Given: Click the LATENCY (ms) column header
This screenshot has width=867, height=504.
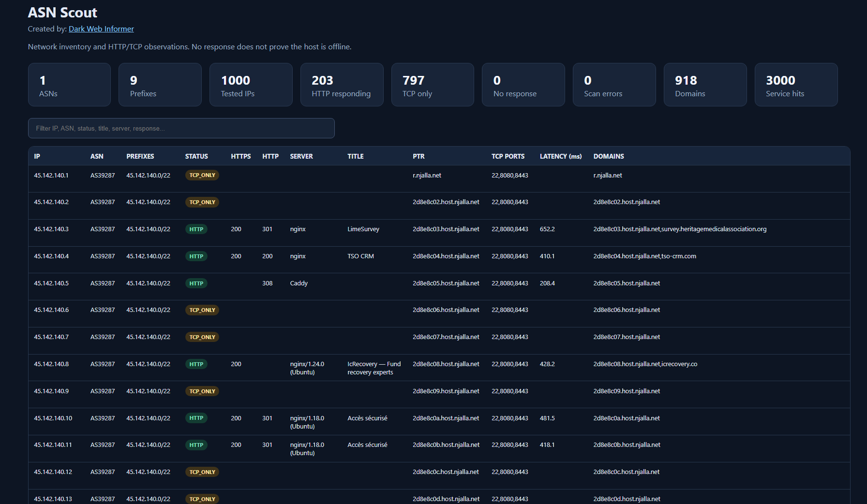Looking at the screenshot, I should coord(561,156).
